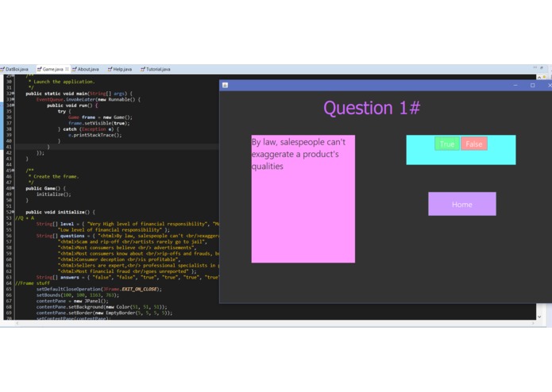Close the Game.java tab with its X
This screenshot has width=552, height=392.
67,69
